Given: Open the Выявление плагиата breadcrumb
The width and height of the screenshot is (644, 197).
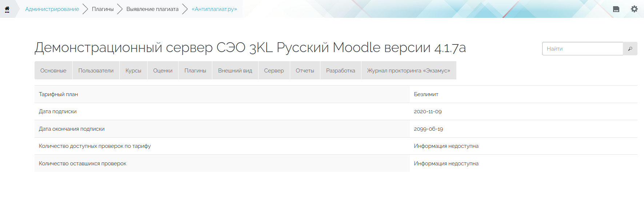Looking at the screenshot, I should (152, 9).
